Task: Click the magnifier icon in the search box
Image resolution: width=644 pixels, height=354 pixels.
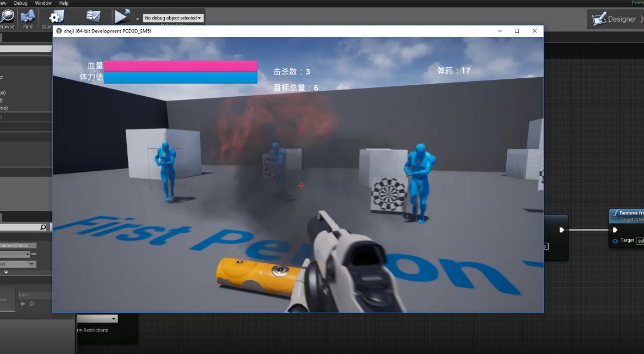Action: point(43,227)
